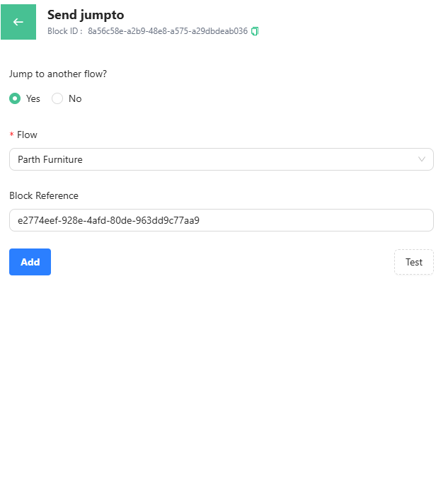Click the Yes label text
Image resolution: width=448 pixels, height=480 pixels.
[x=33, y=98]
